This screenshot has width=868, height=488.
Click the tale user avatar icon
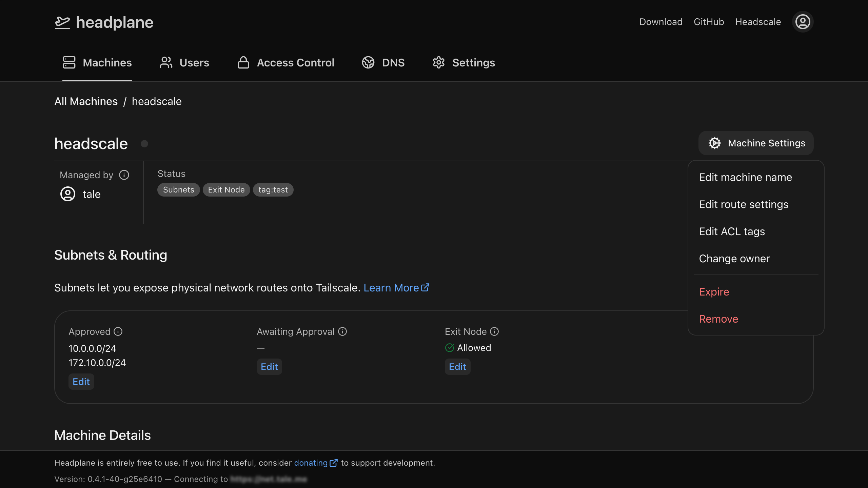(x=68, y=194)
